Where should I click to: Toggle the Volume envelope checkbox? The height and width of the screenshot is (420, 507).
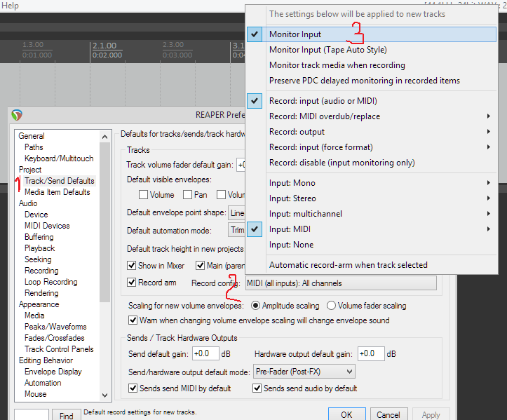click(143, 195)
